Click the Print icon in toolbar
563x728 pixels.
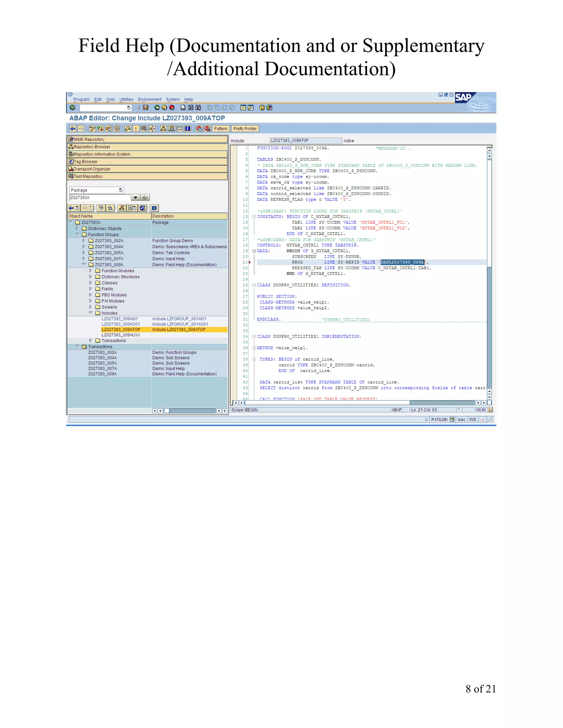click(x=183, y=107)
